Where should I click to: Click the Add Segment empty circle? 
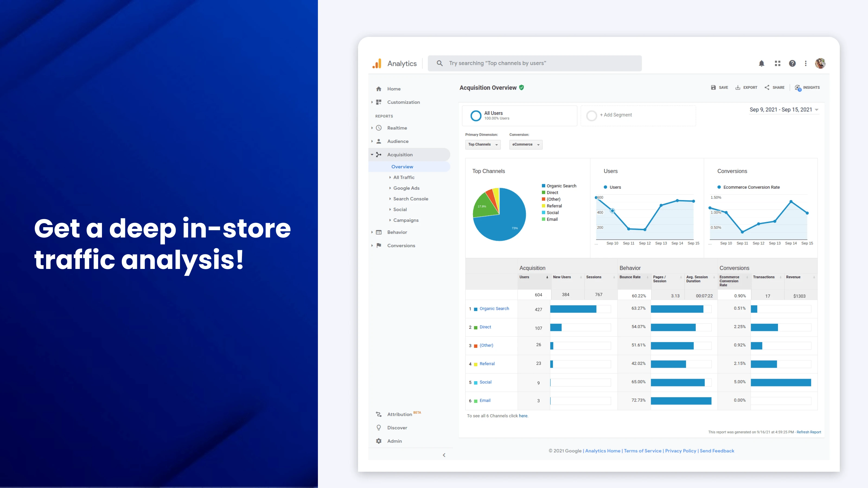(591, 115)
